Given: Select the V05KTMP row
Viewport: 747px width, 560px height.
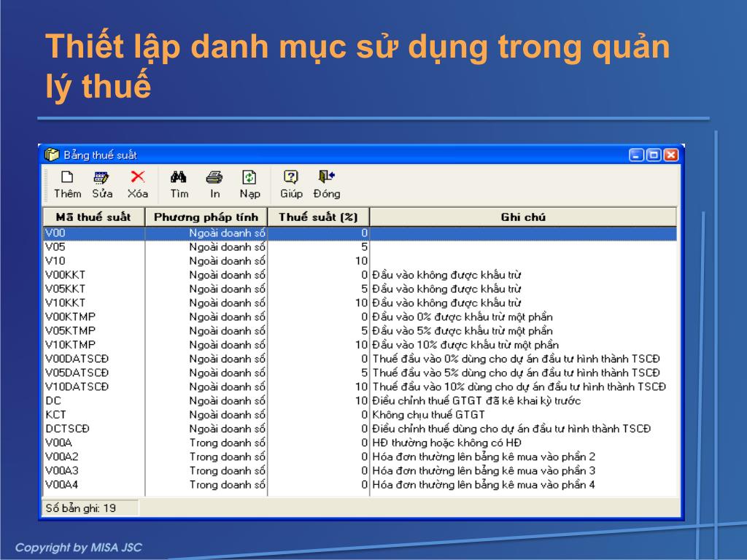Looking at the screenshot, I should click(360, 331).
